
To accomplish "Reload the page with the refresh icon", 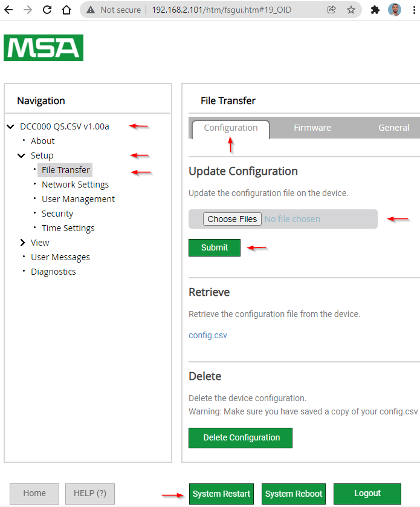I will pyautogui.click(x=47, y=10).
